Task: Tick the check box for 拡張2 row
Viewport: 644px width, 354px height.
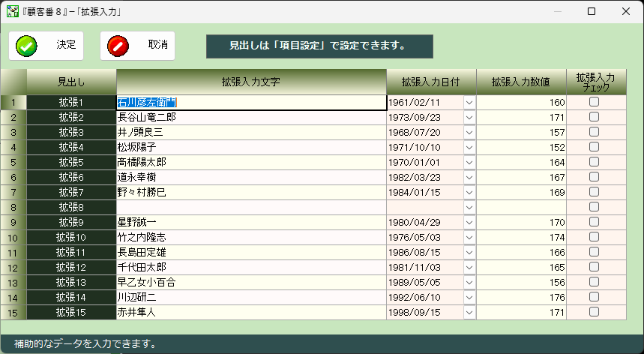Action: tap(594, 117)
